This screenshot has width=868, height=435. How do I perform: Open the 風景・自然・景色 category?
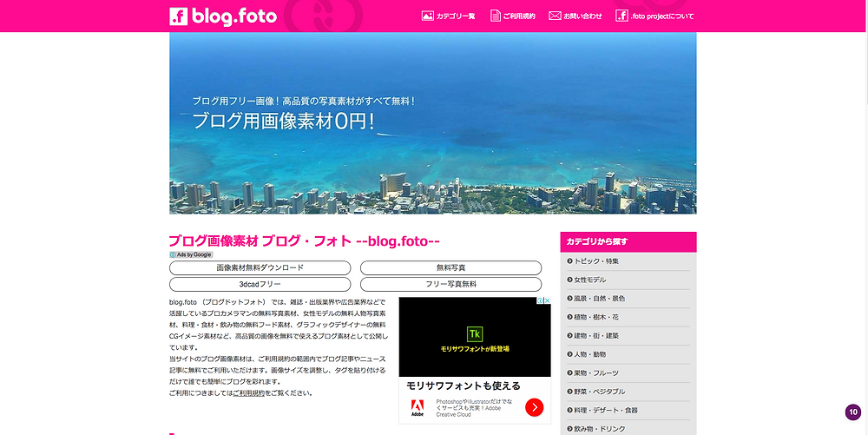pyautogui.click(x=599, y=299)
